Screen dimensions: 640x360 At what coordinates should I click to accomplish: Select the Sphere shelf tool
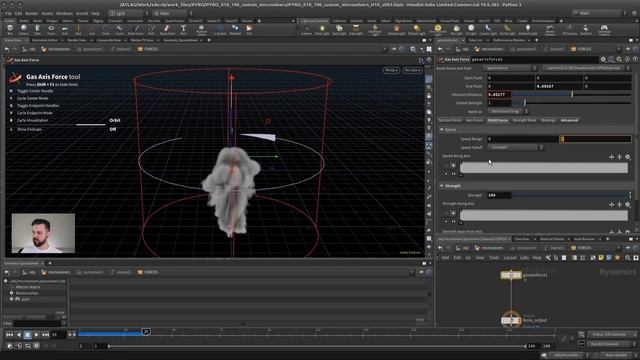(24, 29)
